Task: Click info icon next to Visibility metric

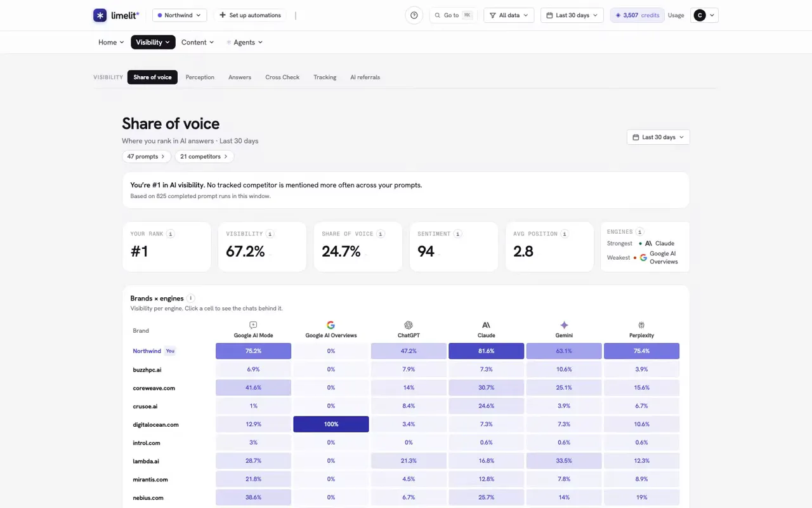Action: 270,234
